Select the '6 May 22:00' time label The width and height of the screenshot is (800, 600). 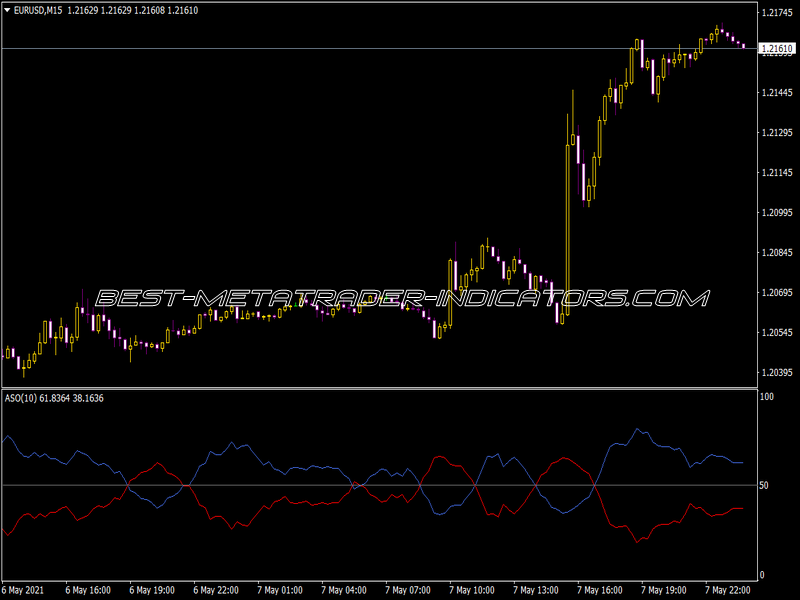pyautogui.click(x=216, y=590)
